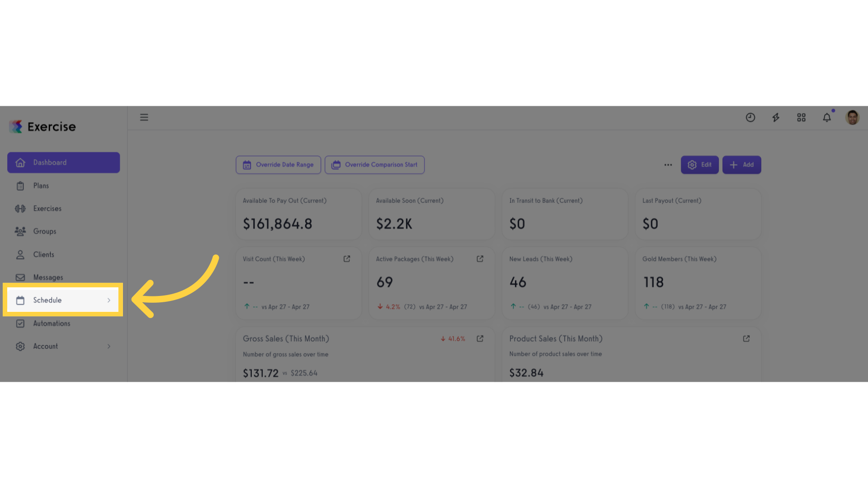Click the lightning bolt quick actions icon
868x488 pixels.
[776, 117]
